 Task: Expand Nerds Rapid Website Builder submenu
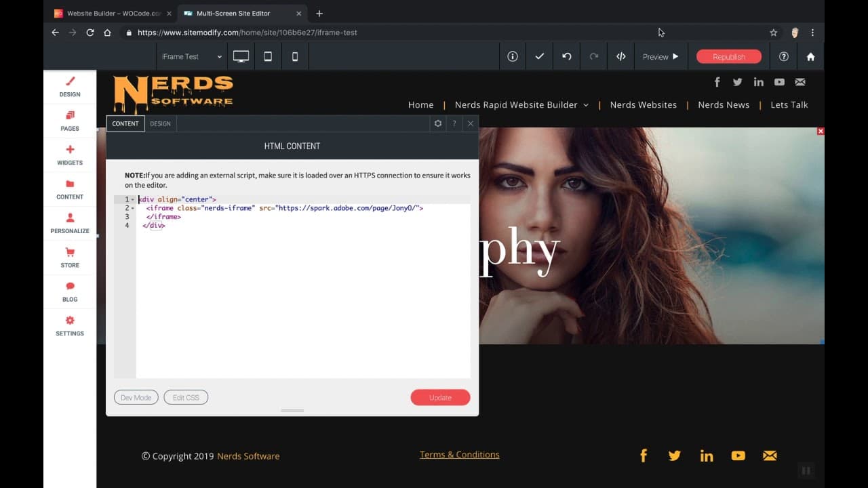click(586, 105)
